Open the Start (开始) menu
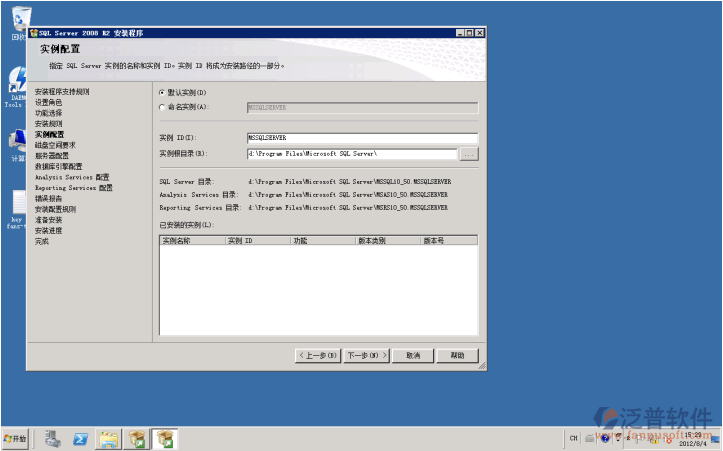723x451 pixels. pos(15,438)
